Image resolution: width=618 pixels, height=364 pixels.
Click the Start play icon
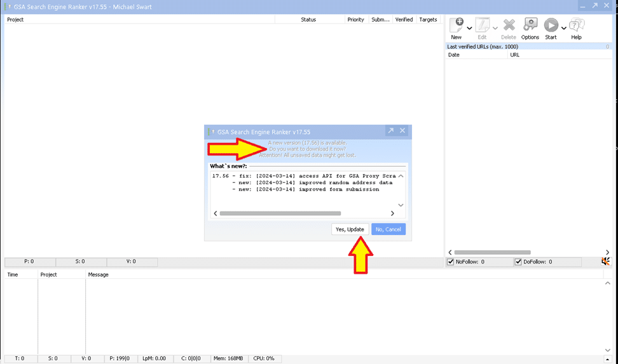(551, 25)
